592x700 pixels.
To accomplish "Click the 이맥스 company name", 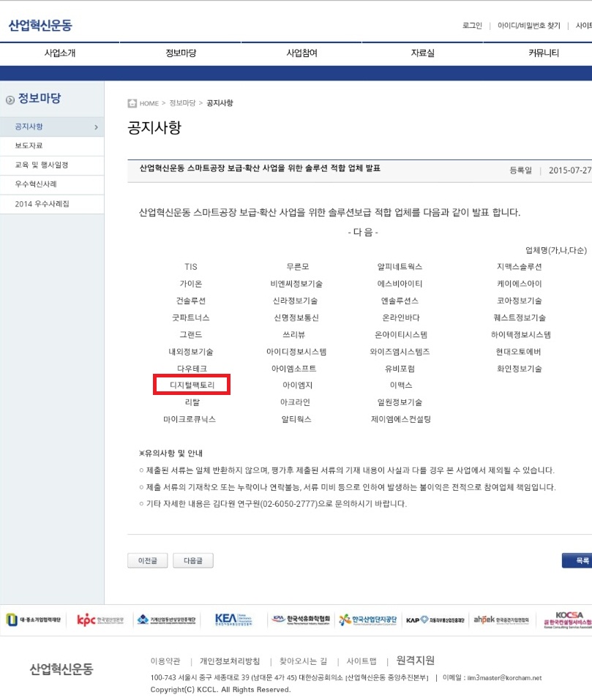I will tap(401, 385).
